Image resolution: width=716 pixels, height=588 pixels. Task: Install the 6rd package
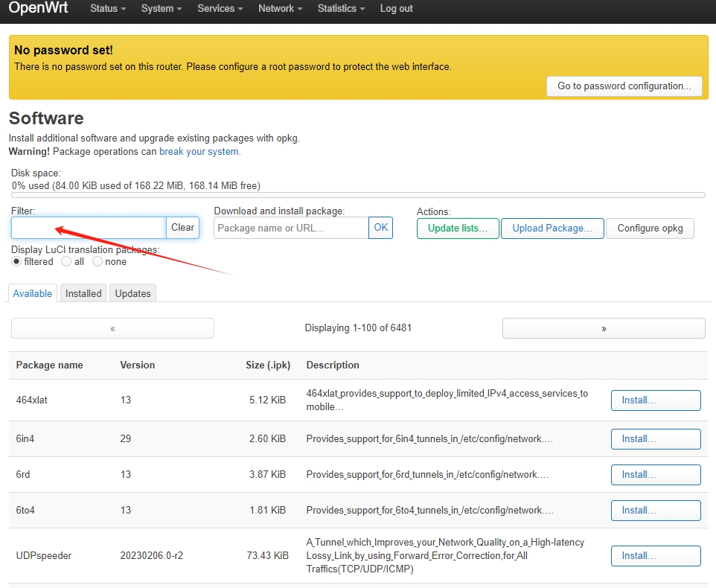[656, 475]
